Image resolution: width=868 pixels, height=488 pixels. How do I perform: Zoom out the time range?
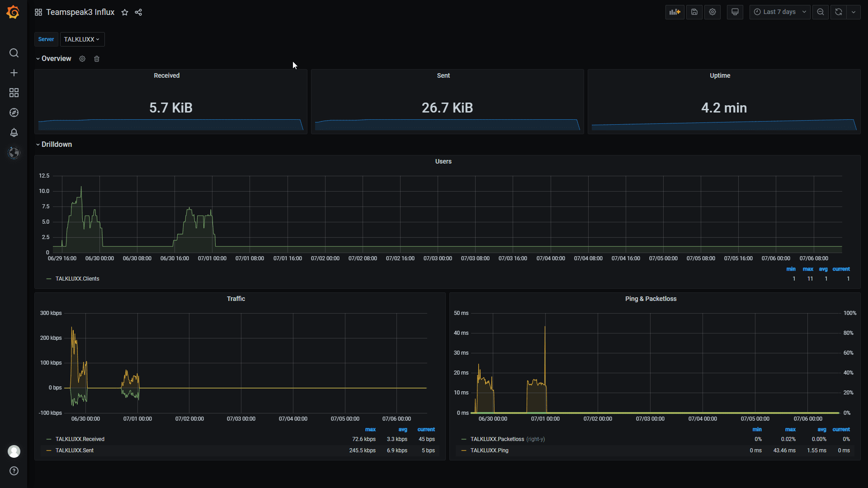[821, 12]
